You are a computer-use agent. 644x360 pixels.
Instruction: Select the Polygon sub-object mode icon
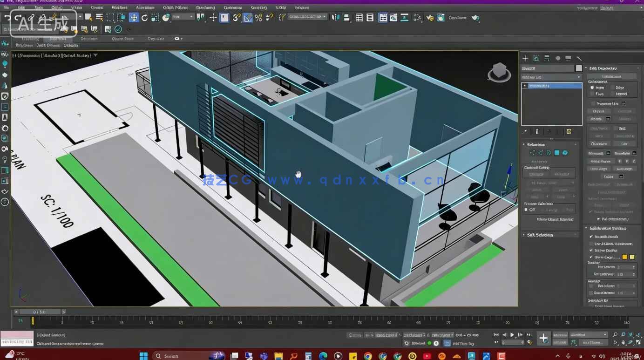click(556, 152)
